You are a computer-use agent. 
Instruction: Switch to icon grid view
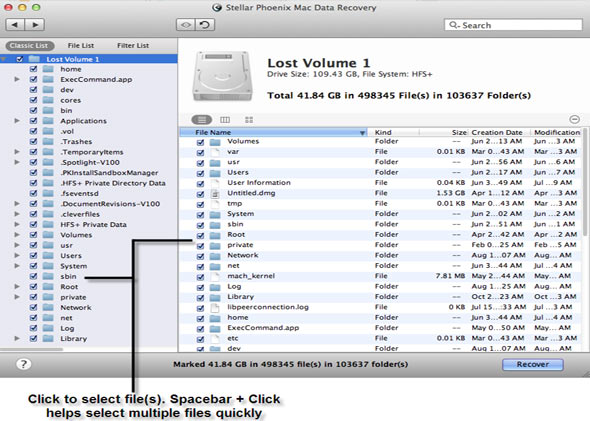(249, 120)
